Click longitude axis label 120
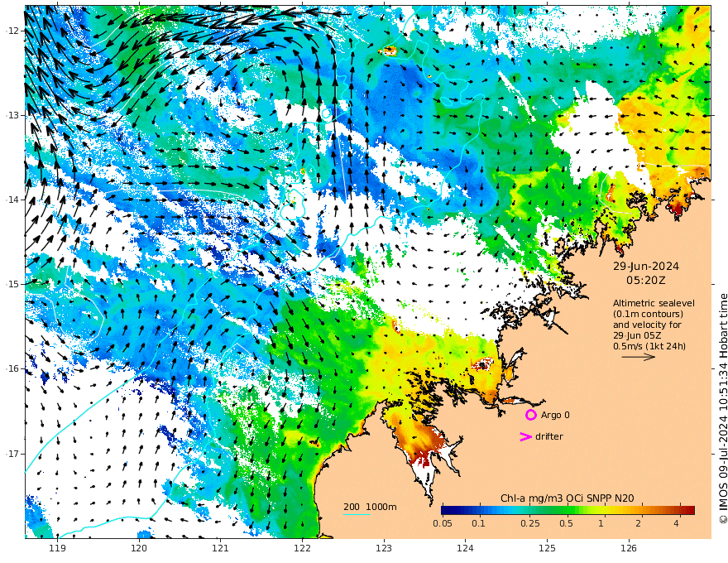728x563 pixels. click(139, 549)
